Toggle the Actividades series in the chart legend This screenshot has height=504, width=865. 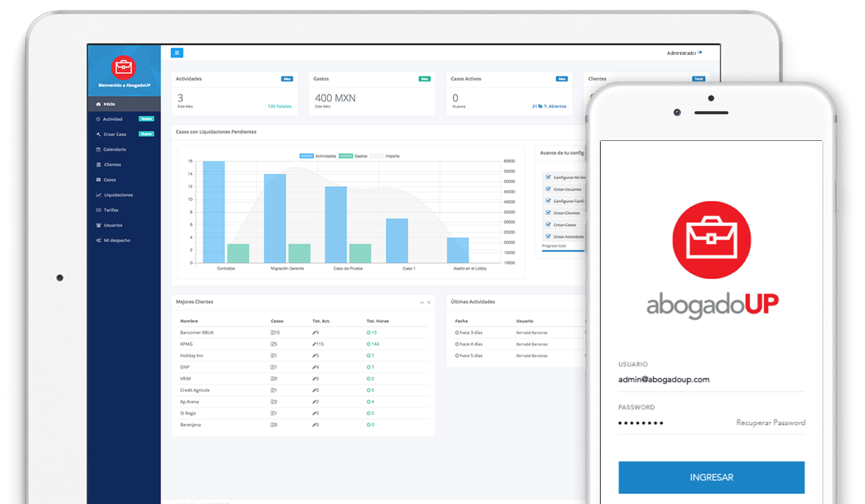(x=318, y=156)
